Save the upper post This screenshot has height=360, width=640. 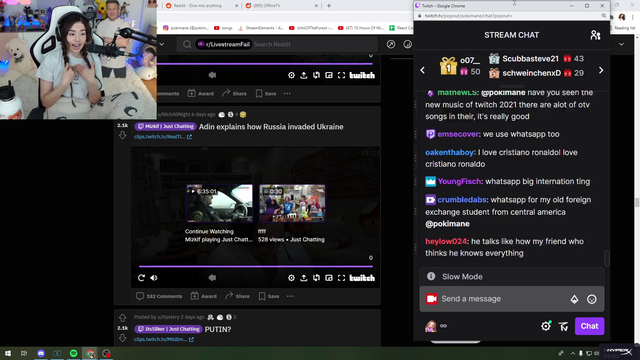coord(266,93)
